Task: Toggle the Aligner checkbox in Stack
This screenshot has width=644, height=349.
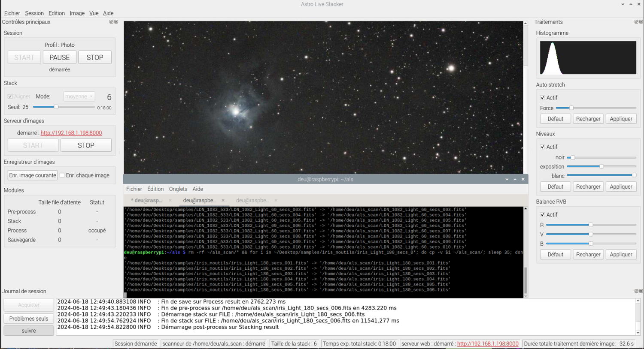Action: pos(10,96)
